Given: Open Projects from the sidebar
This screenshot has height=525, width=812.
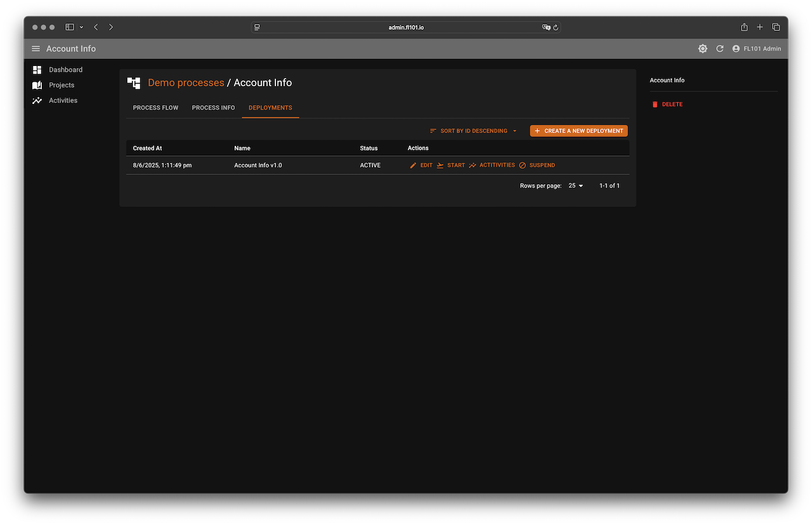Looking at the screenshot, I should [62, 85].
